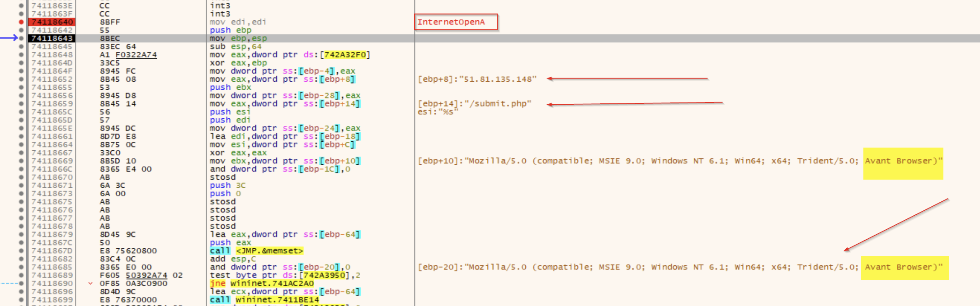Click the "push 0" instruction

pos(225,193)
